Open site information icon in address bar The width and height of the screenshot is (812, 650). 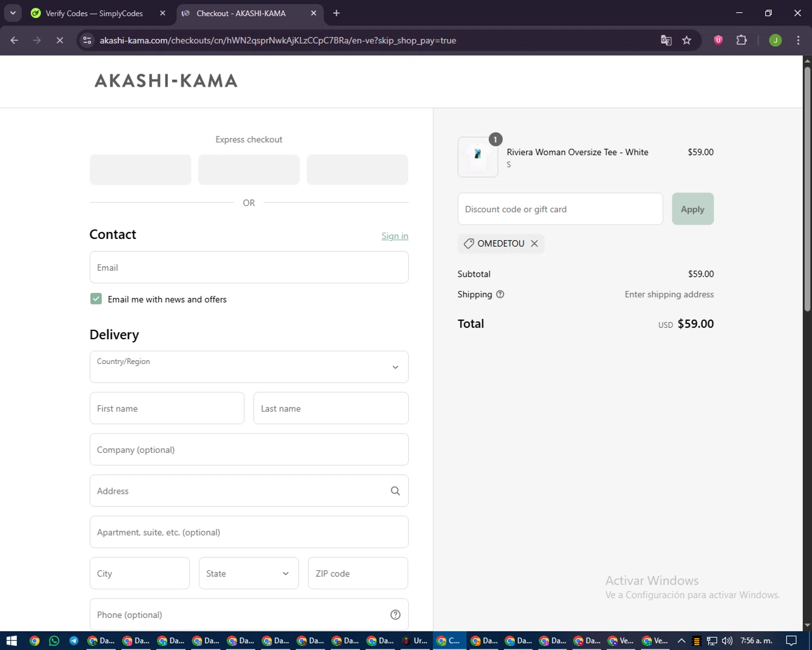pos(87,40)
